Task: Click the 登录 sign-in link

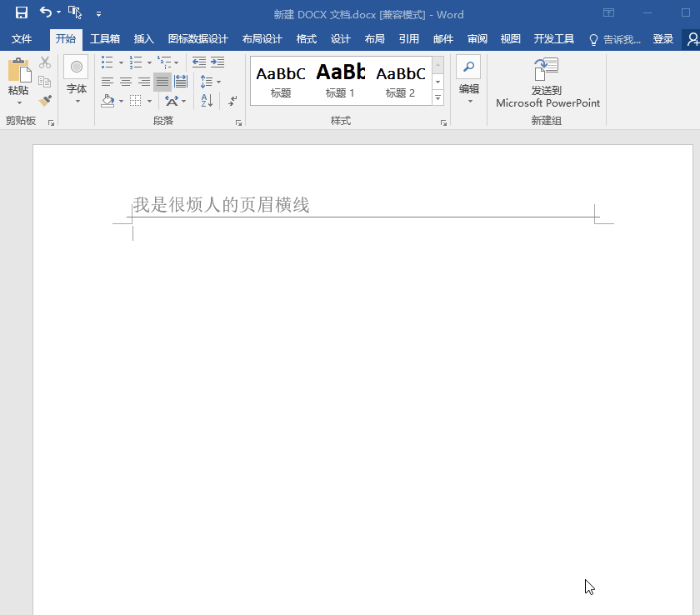Action: 662,38
